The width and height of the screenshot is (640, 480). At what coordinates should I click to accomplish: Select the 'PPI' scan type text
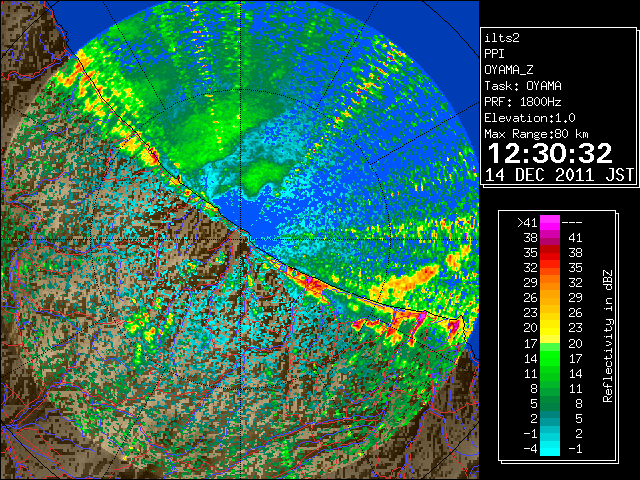494,54
